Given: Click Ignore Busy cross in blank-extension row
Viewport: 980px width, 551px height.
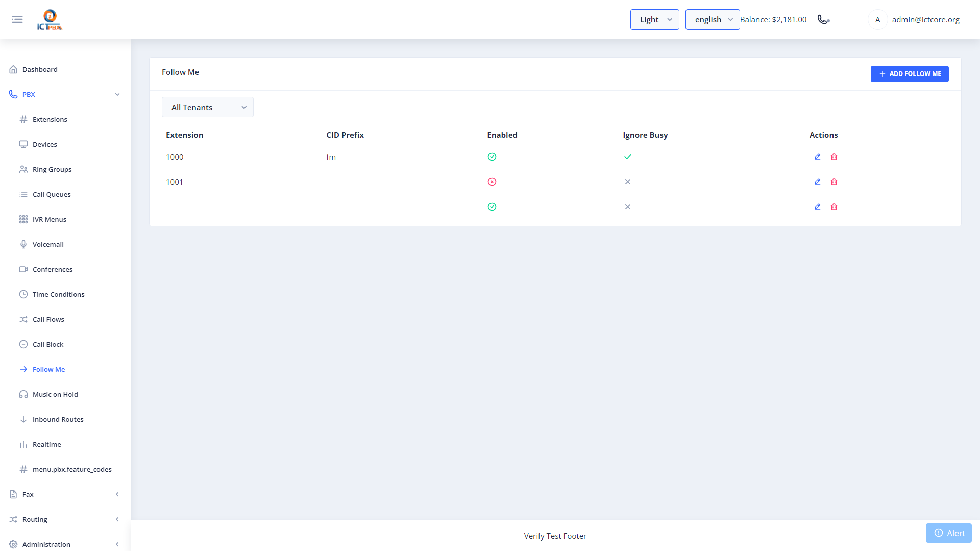Looking at the screenshot, I should pyautogui.click(x=628, y=207).
